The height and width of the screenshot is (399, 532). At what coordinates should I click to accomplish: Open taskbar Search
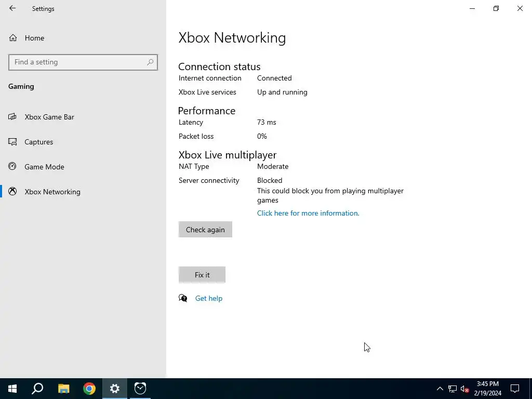pyautogui.click(x=37, y=389)
